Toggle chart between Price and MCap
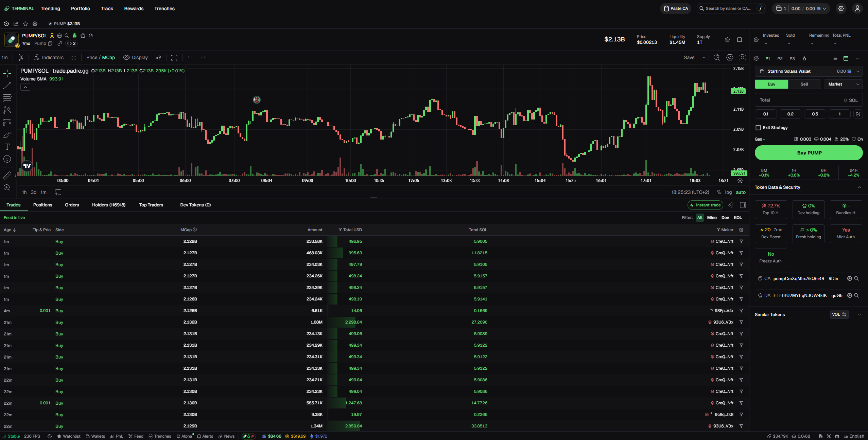 (x=100, y=57)
